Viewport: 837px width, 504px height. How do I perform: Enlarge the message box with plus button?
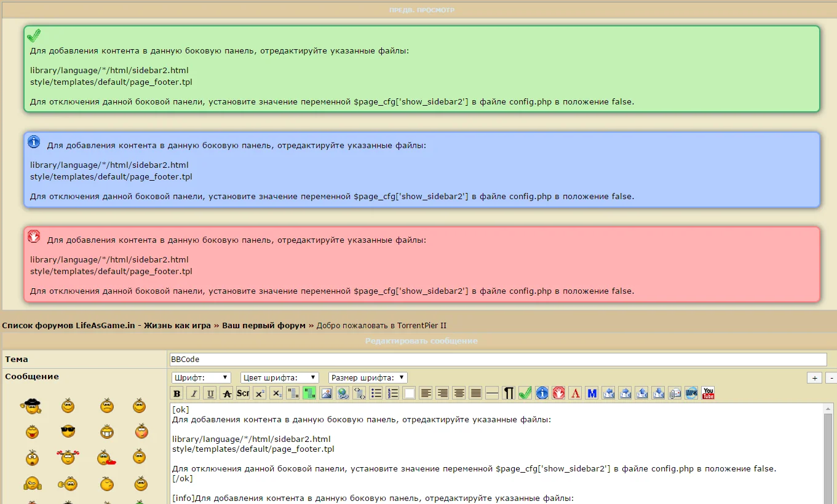click(815, 378)
